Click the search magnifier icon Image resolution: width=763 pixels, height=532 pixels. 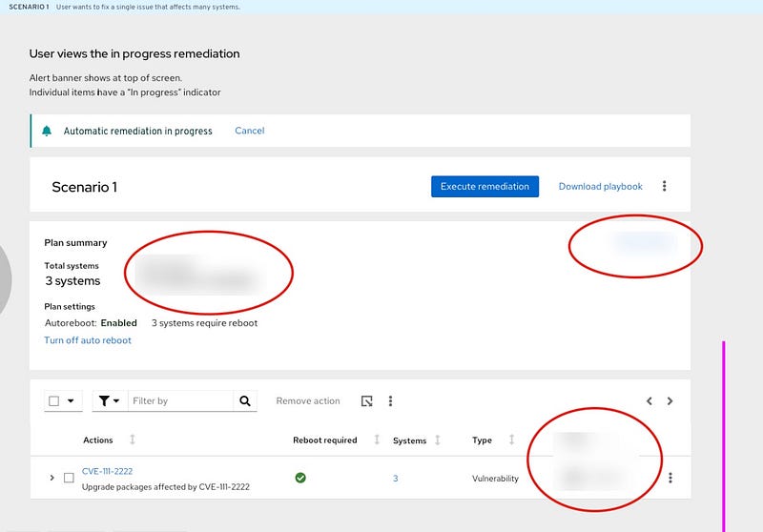[x=245, y=400]
